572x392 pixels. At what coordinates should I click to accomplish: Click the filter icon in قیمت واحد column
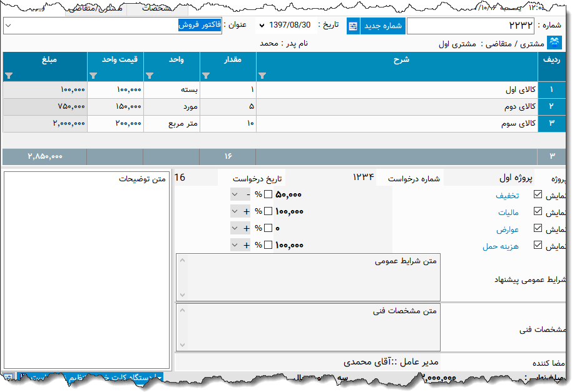(x=93, y=75)
